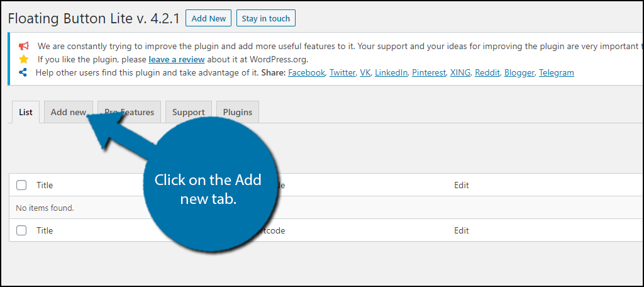Click the Edit column header
The height and width of the screenshot is (287, 644).
coord(461,185)
